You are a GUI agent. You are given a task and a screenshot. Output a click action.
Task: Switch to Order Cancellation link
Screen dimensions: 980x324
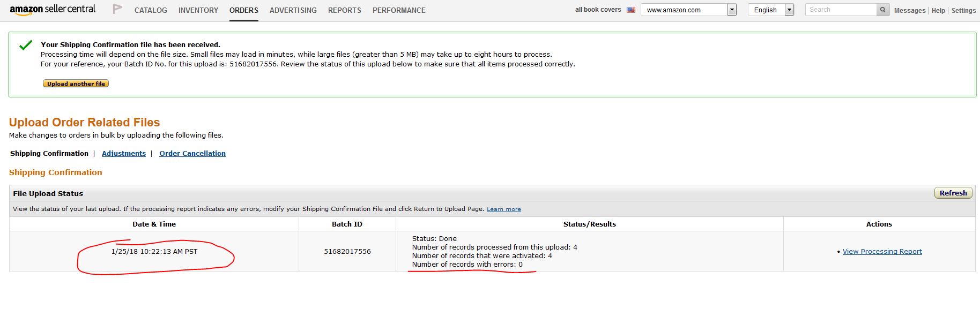(192, 153)
